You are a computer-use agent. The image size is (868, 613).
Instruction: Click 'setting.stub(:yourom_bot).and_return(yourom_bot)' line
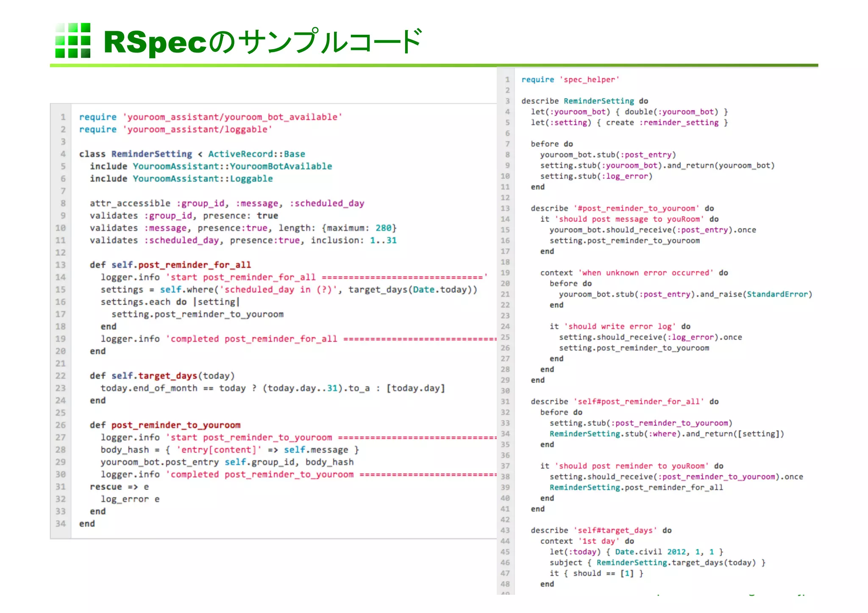click(x=657, y=165)
